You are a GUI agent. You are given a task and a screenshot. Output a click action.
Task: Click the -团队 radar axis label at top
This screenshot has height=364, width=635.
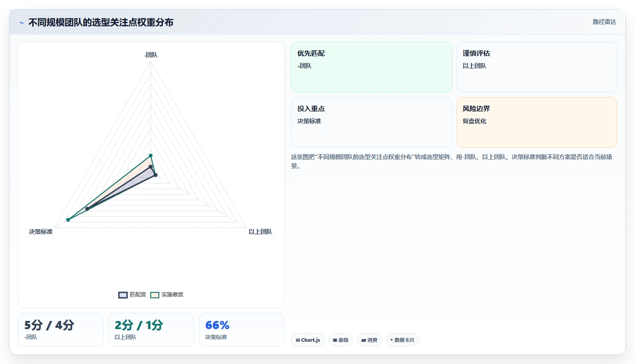click(x=151, y=55)
